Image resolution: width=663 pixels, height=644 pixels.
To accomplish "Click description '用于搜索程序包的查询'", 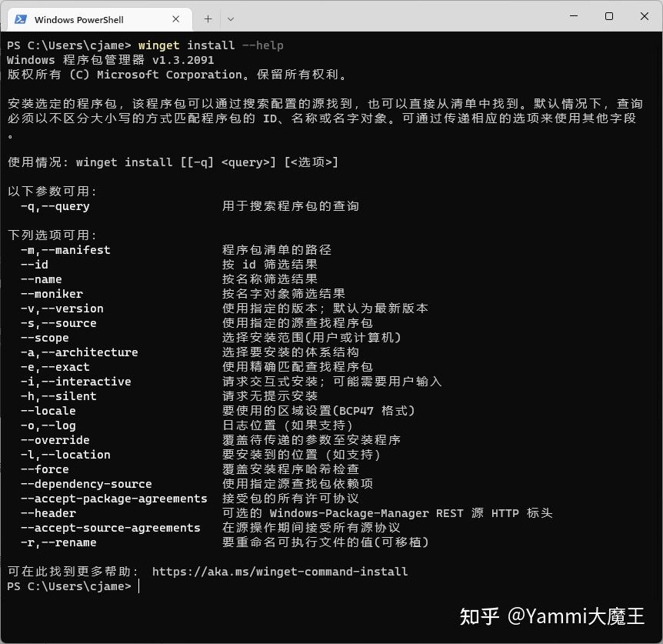I will (291, 206).
